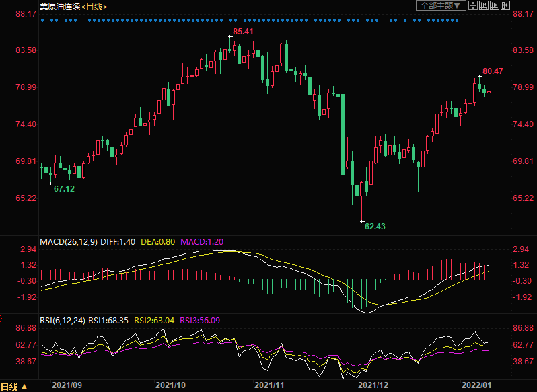Click the 67.12 low price marker
Viewport: 537px width, 392px height.
[64, 189]
